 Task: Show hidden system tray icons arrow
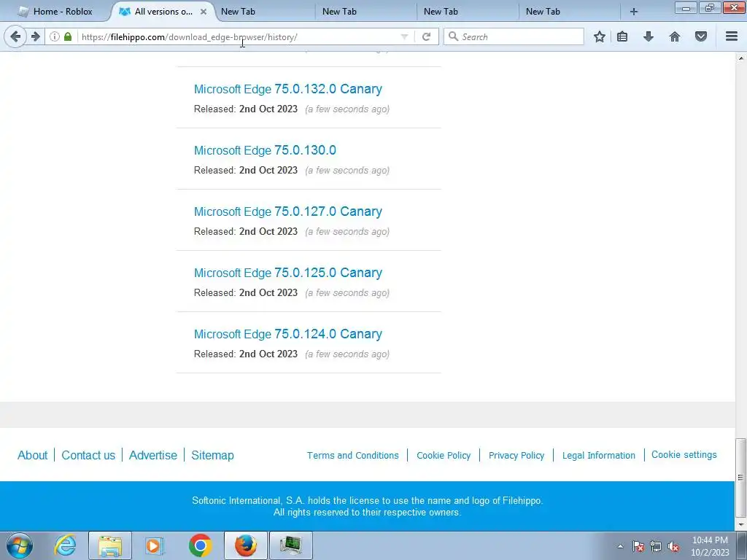click(620, 546)
